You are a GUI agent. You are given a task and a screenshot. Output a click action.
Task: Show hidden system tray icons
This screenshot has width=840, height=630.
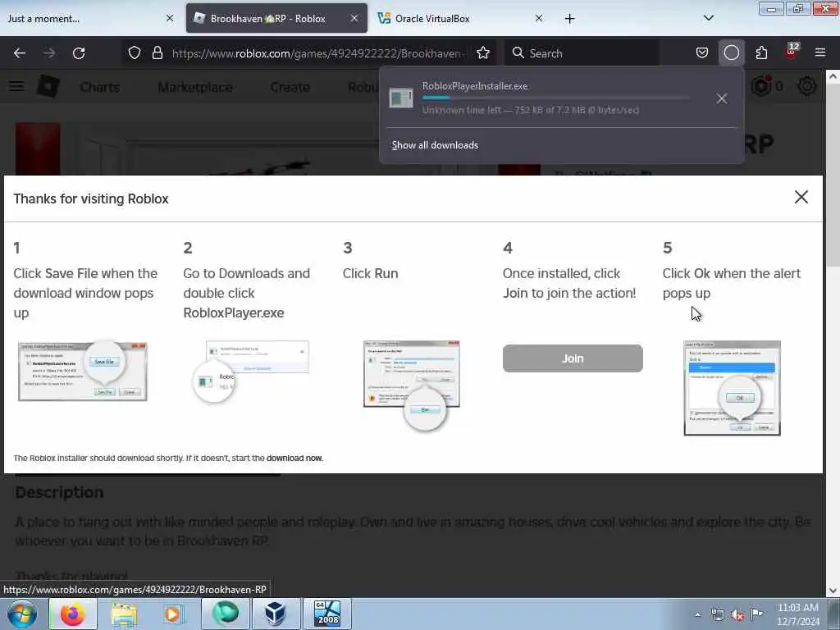coord(697,614)
